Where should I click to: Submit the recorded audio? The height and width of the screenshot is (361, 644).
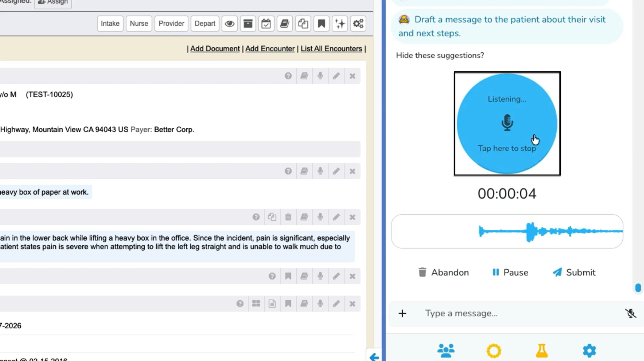click(574, 272)
